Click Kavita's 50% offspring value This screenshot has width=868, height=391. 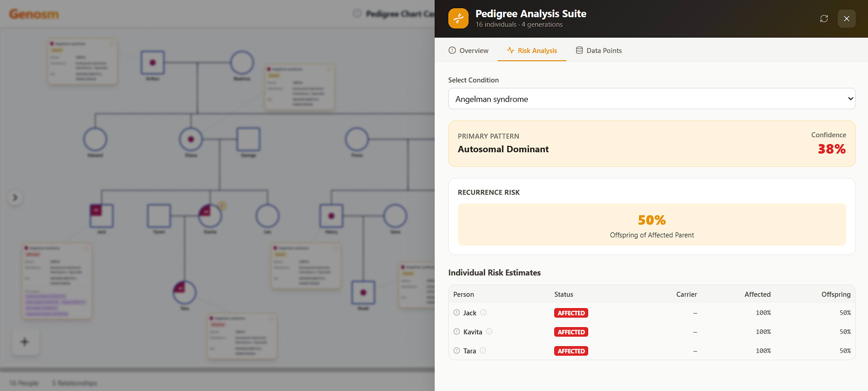[845, 332]
